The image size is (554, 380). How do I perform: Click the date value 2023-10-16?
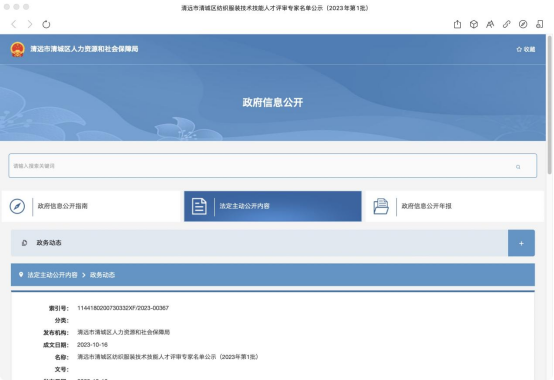[x=93, y=345]
